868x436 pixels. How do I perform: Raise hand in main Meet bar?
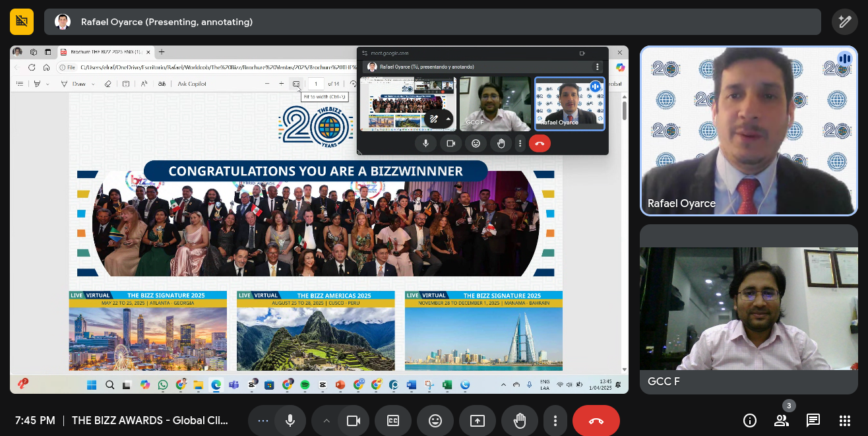click(x=520, y=421)
